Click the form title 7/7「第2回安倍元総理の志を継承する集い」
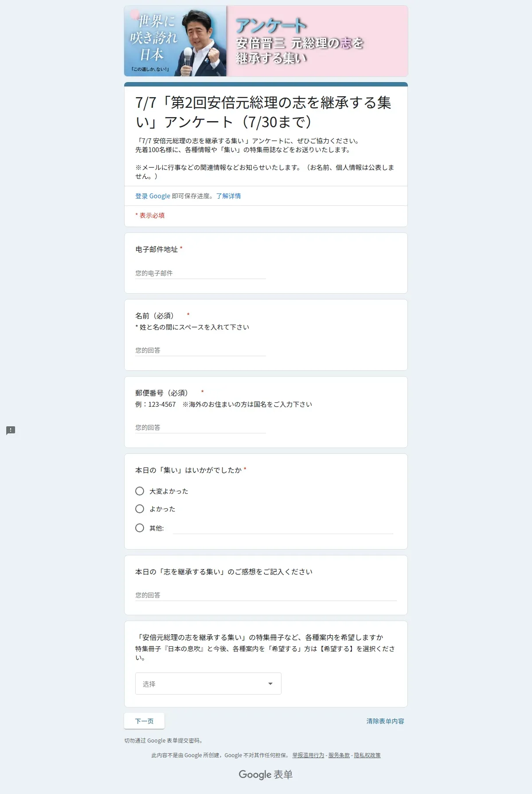532x794 pixels. 263,112
